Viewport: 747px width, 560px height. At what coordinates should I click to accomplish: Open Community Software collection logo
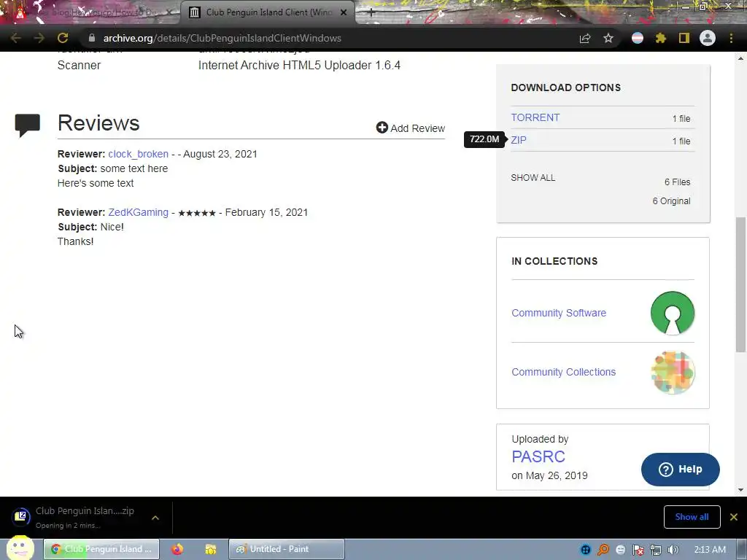pyautogui.click(x=672, y=313)
